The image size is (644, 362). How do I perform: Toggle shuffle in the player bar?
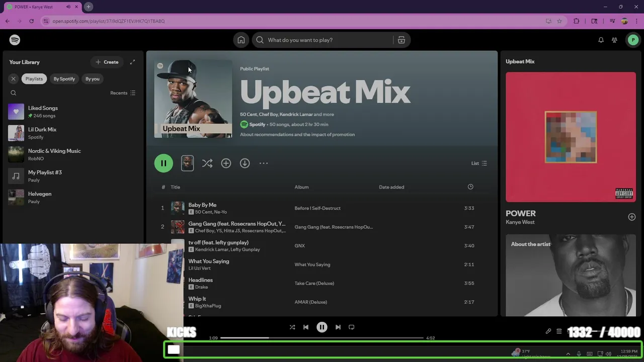(x=292, y=327)
